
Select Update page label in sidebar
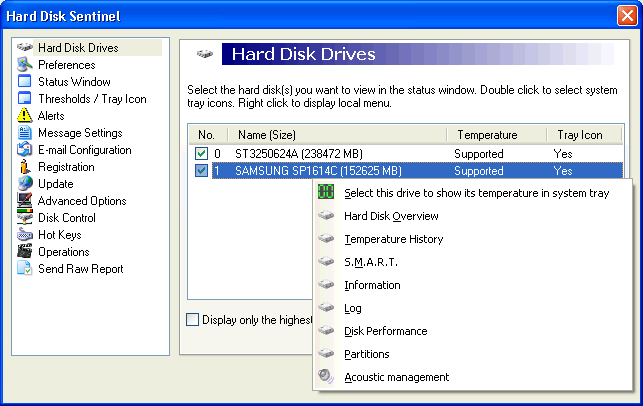tap(55, 184)
